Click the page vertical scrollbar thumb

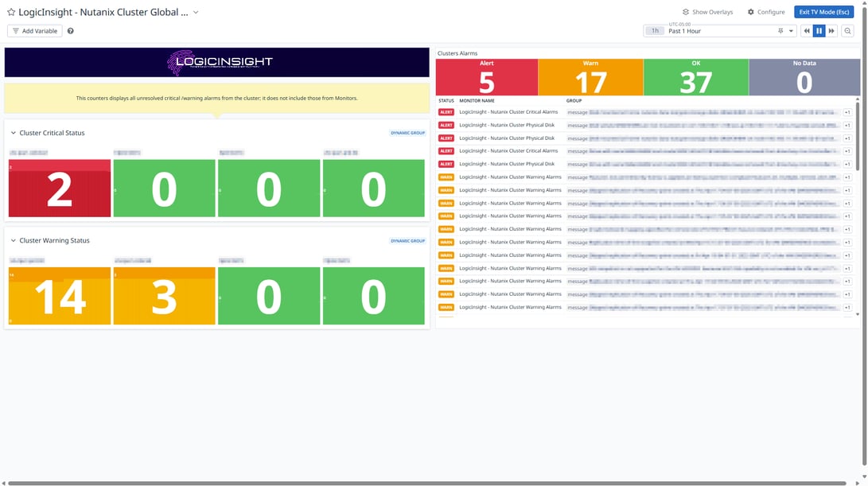[865, 235]
